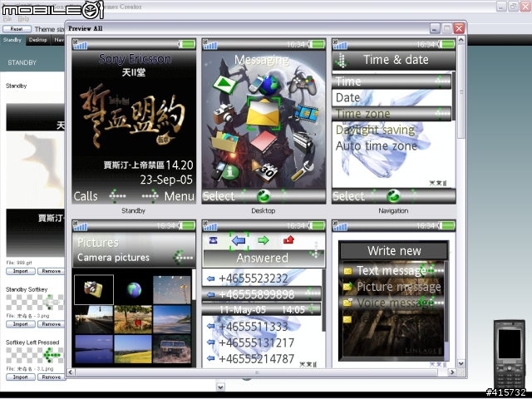Click Import button under Softkey Left Pressed
The width and height of the screenshot is (532, 399).
pos(20,377)
